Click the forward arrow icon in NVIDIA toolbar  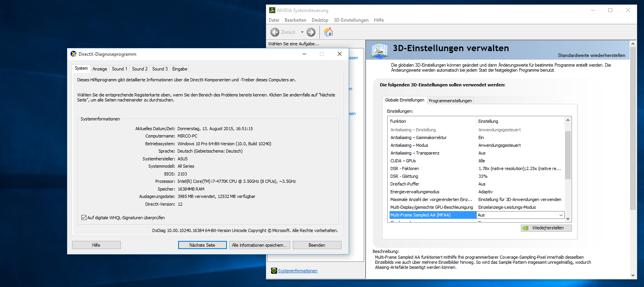click(311, 32)
